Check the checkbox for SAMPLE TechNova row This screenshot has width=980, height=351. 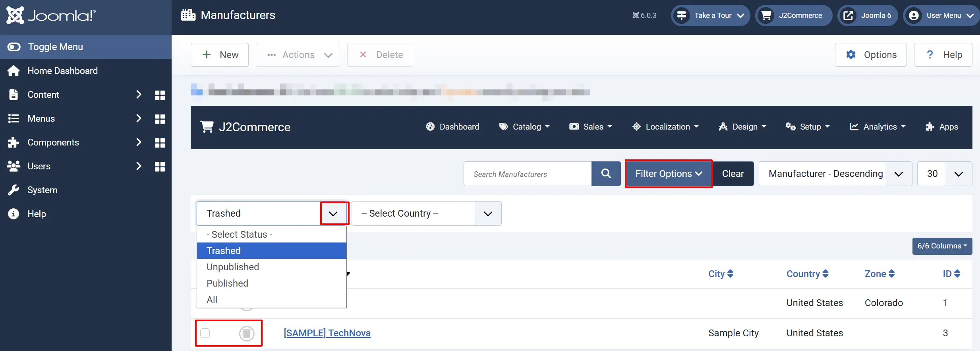click(x=205, y=333)
